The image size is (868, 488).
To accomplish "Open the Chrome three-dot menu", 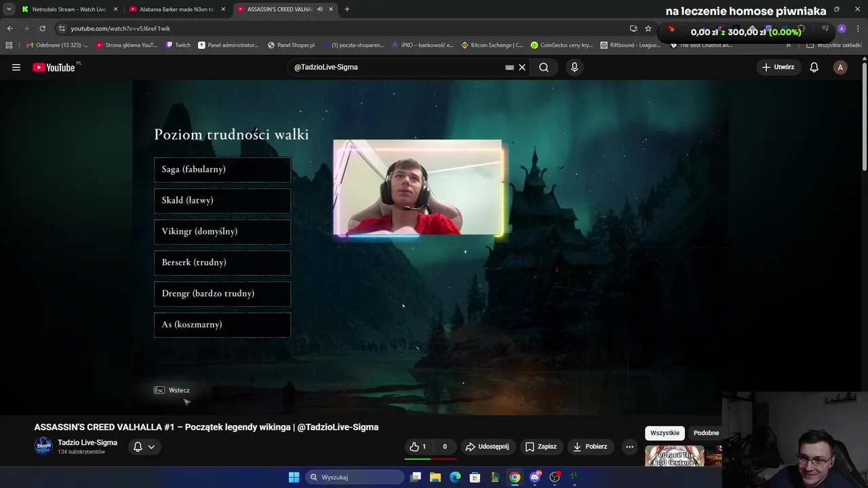I will click(x=857, y=28).
